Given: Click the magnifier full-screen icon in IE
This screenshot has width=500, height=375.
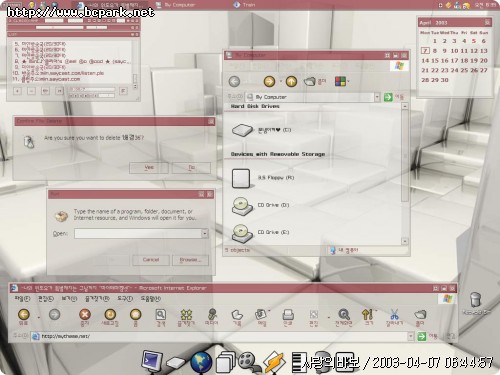Looking at the screenshot, I should tap(344, 314).
